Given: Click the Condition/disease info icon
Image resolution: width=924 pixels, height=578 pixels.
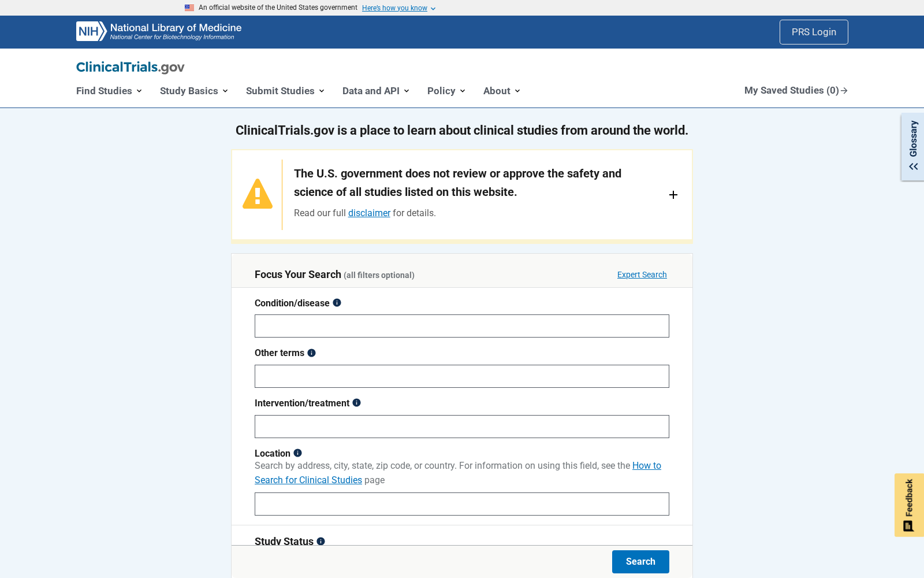Looking at the screenshot, I should [337, 303].
